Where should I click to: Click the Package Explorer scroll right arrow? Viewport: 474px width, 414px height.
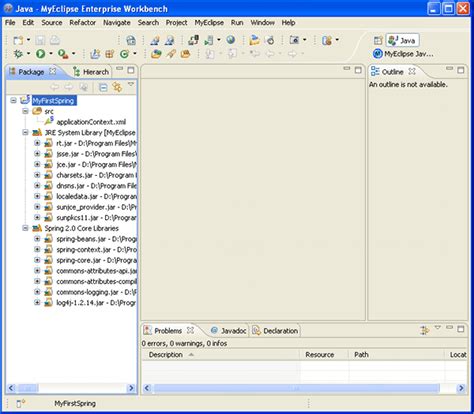point(131,388)
